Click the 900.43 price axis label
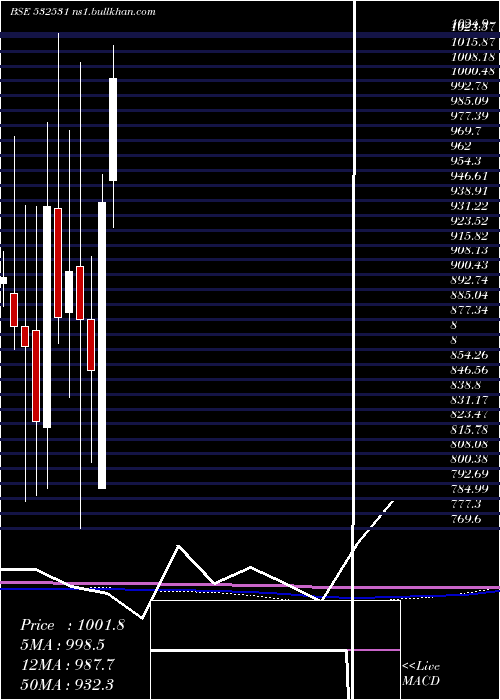 click(x=469, y=265)
